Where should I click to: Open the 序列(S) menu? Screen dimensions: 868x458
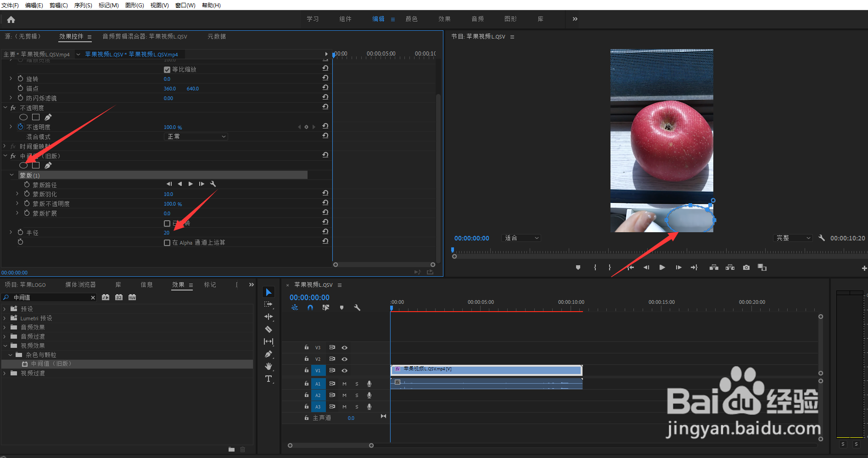pyautogui.click(x=83, y=5)
